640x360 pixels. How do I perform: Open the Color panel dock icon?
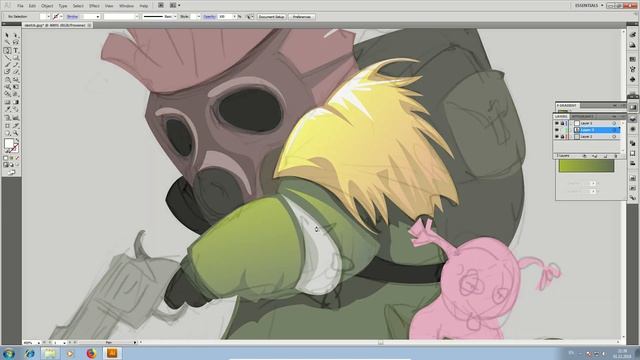click(x=633, y=36)
